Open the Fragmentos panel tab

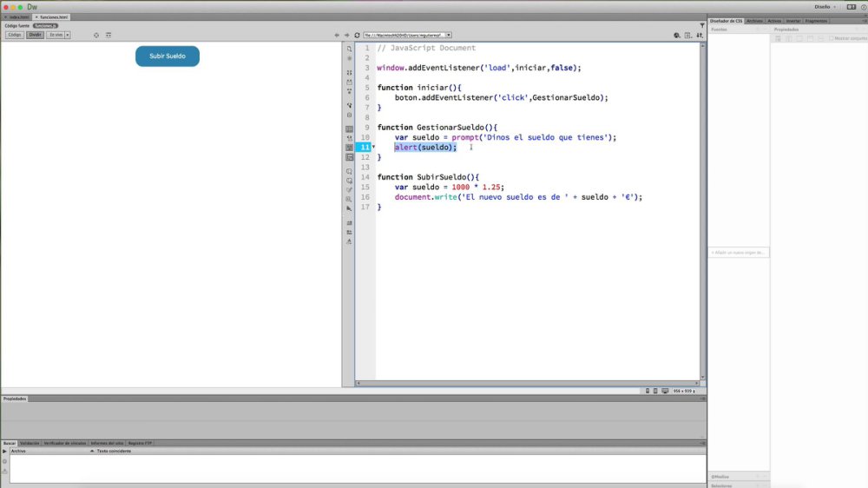(816, 21)
